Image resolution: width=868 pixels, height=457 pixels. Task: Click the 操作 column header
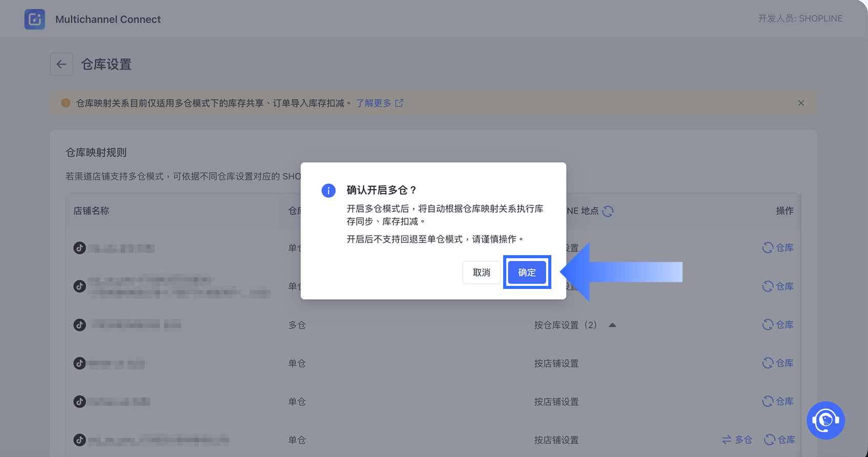784,211
